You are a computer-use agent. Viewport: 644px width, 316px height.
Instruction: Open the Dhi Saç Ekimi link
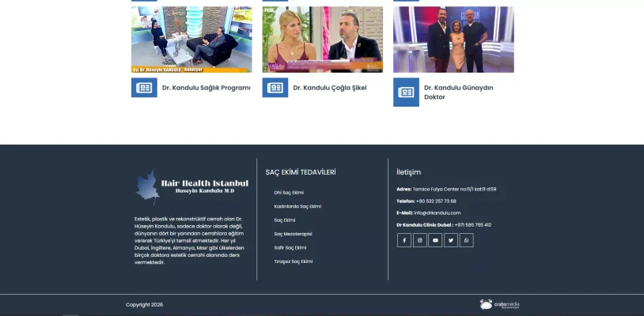coord(289,193)
